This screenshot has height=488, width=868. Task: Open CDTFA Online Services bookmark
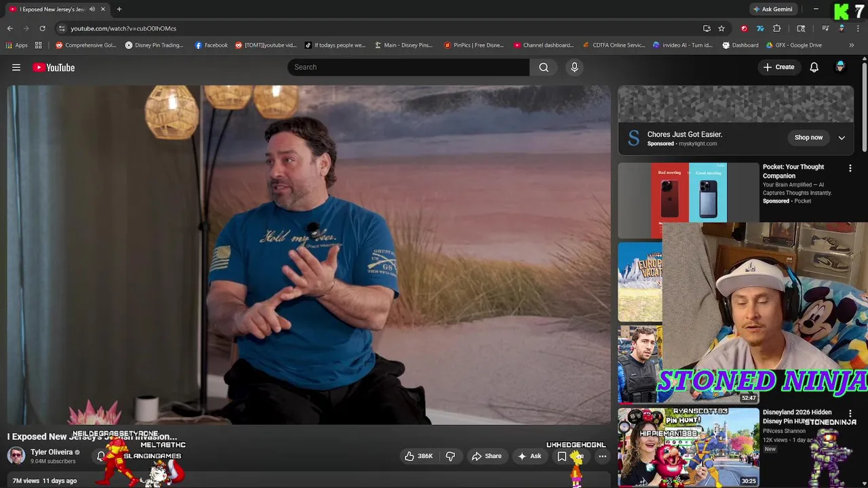(x=614, y=45)
